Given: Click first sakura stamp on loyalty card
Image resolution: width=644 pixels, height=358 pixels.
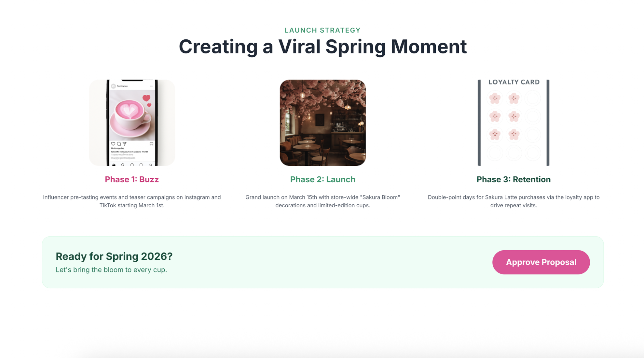Looking at the screenshot, I should coord(495,98).
